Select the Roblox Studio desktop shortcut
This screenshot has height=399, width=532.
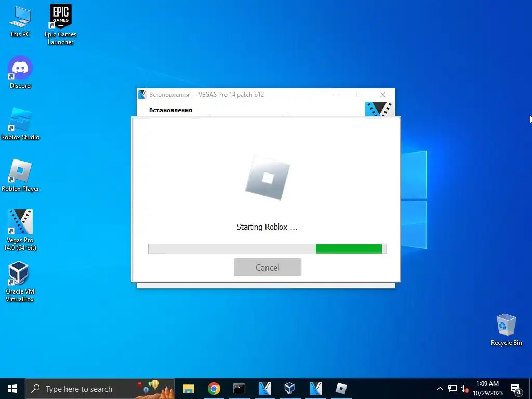(20, 124)
